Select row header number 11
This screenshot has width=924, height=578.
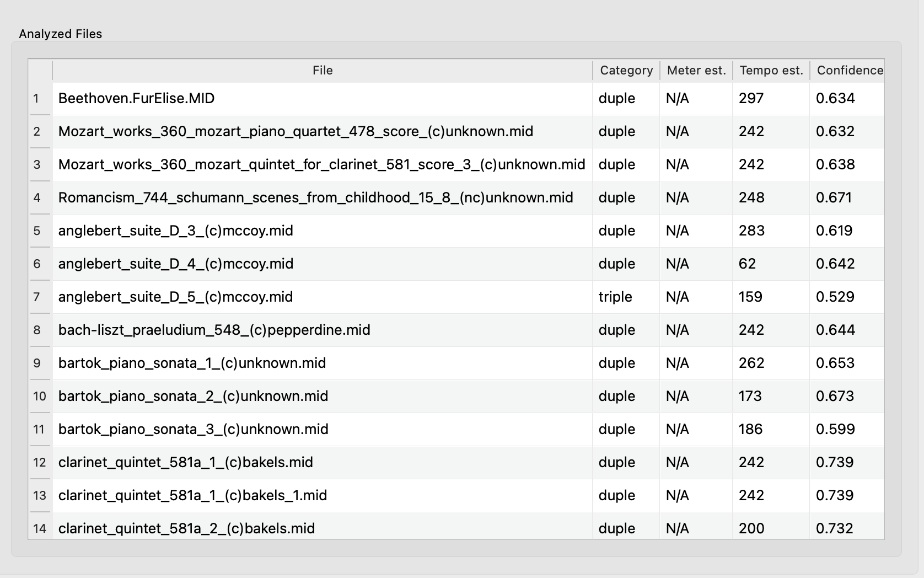click(39, 430)
